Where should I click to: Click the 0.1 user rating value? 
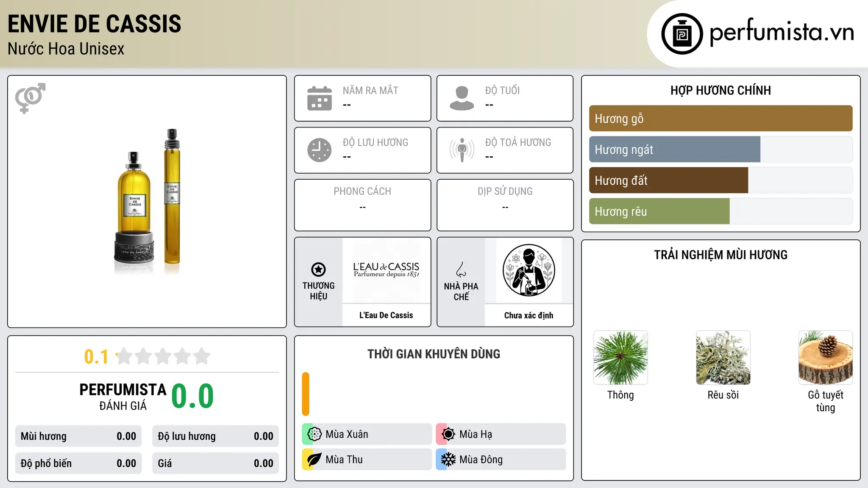(96, 357)
